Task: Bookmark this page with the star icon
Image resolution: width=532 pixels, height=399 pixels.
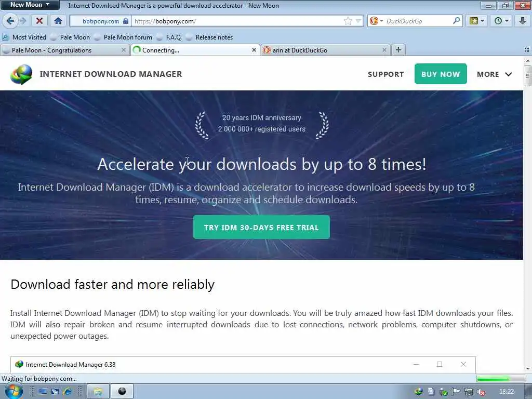Action: tap(348, 21)
